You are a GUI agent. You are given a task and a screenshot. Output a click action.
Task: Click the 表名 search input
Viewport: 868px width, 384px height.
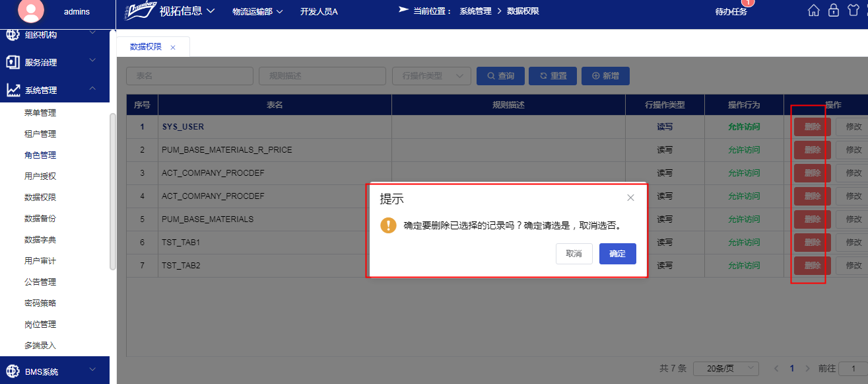[189, 76]
